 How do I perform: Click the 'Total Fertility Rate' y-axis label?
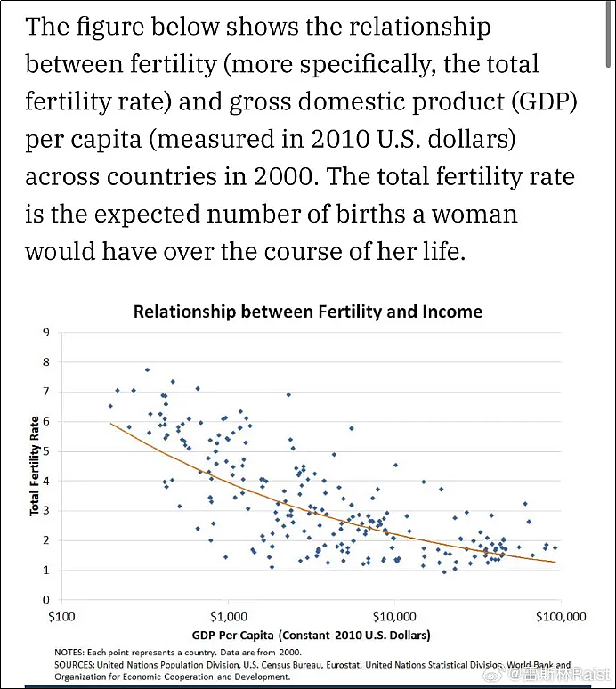point(34,466)
